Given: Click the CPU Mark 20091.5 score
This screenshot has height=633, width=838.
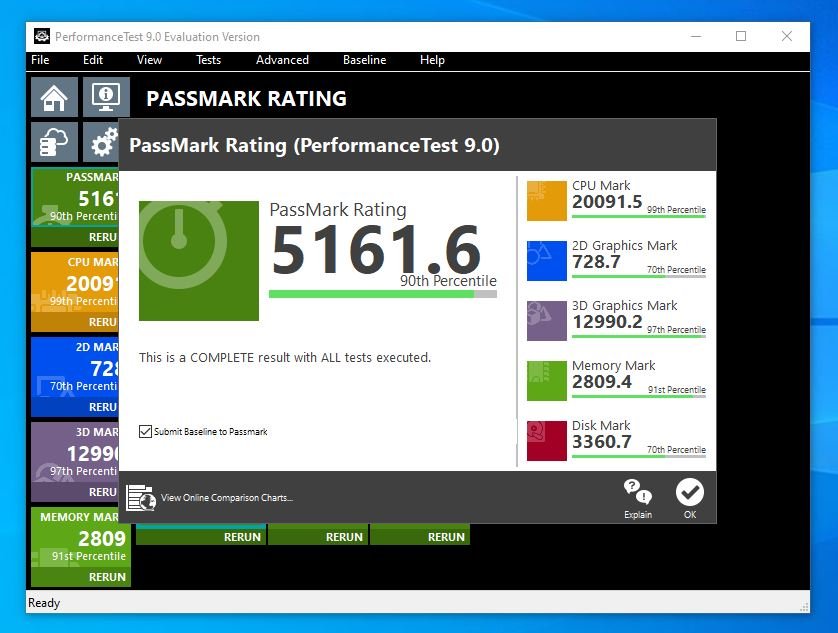Looking at the screenshot, I should pyautogui.click(x=607, y=202).
